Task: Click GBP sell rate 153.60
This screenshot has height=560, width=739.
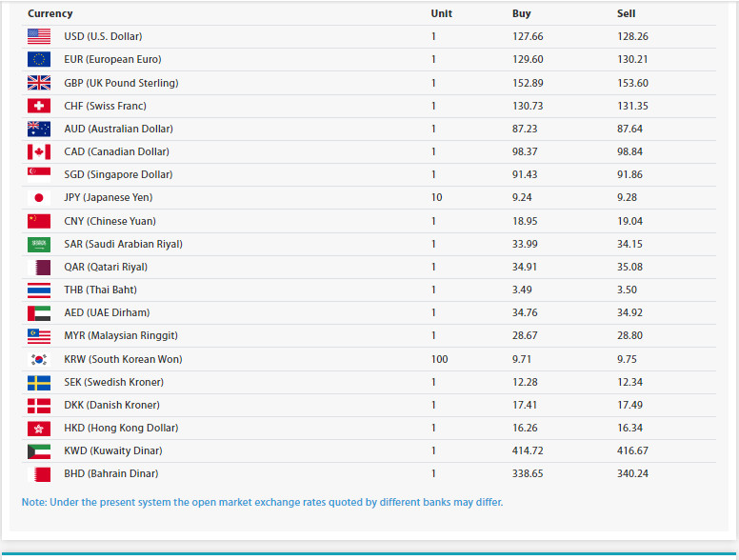Action: click(632, 83)
